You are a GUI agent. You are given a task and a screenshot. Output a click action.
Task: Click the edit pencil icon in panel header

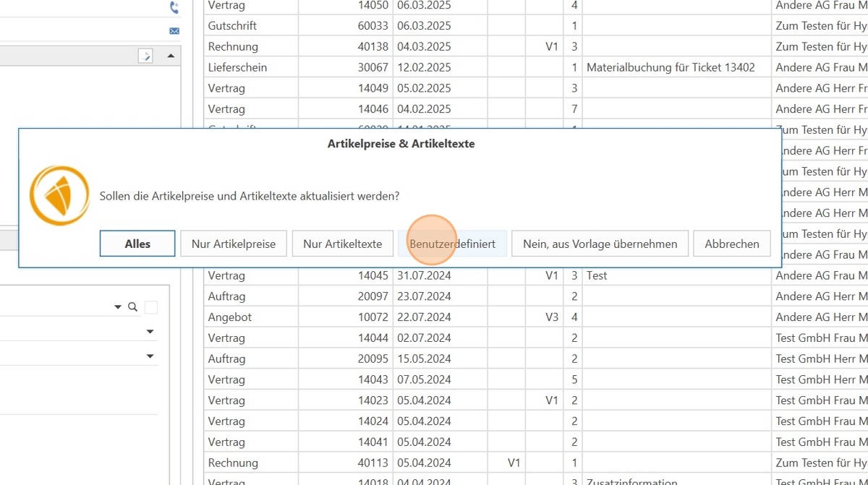click(x=145, y=56)
